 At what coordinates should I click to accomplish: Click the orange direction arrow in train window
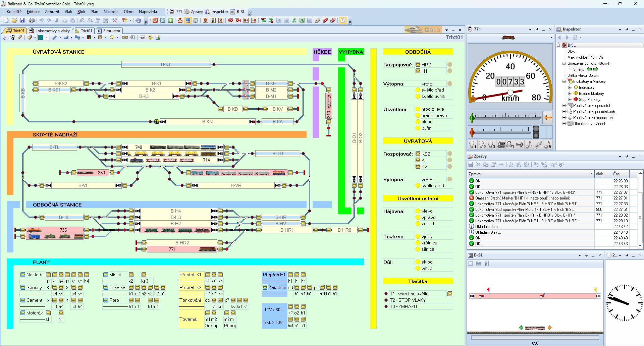click(548, 117)
